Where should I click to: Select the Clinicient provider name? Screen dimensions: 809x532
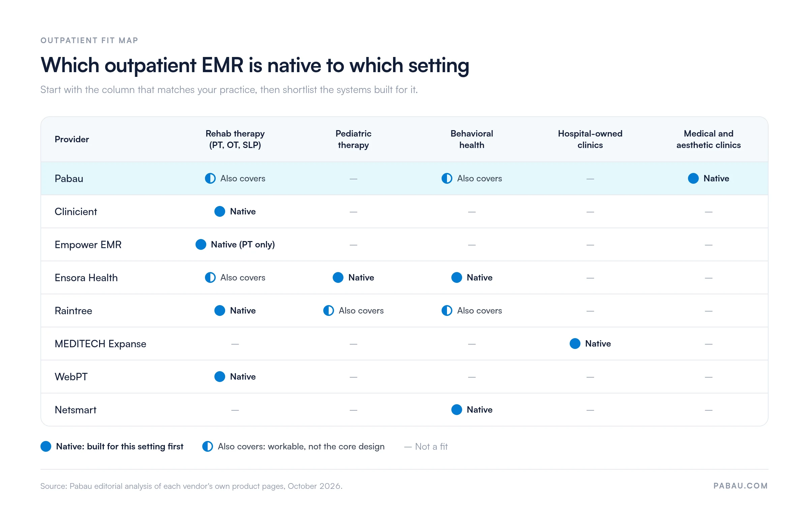pos(76,211)
